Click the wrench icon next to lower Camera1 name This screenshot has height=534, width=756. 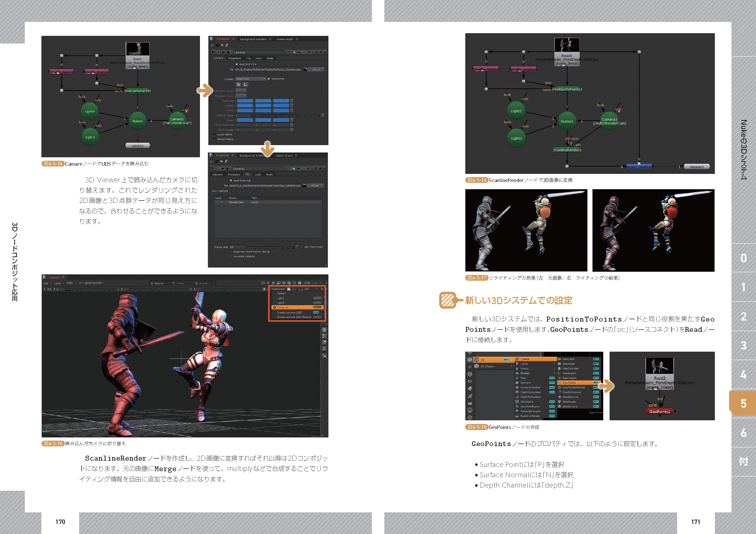coord(228,169)
